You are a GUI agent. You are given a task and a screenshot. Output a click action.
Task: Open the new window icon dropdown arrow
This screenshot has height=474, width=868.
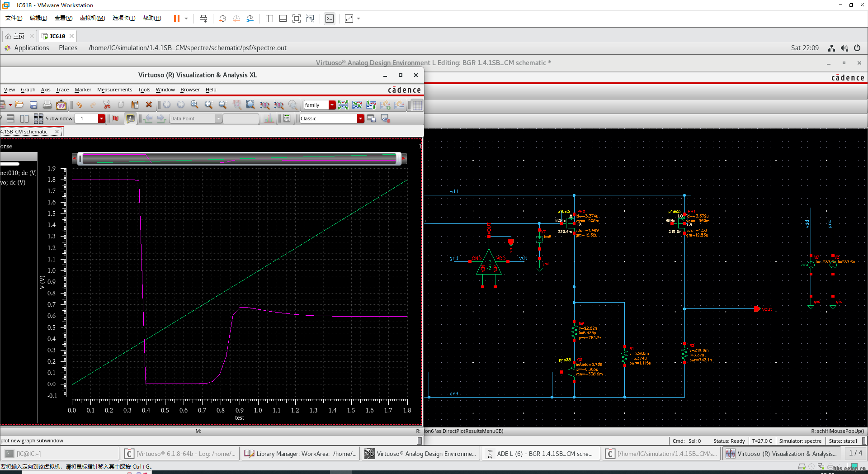[10, 105]
